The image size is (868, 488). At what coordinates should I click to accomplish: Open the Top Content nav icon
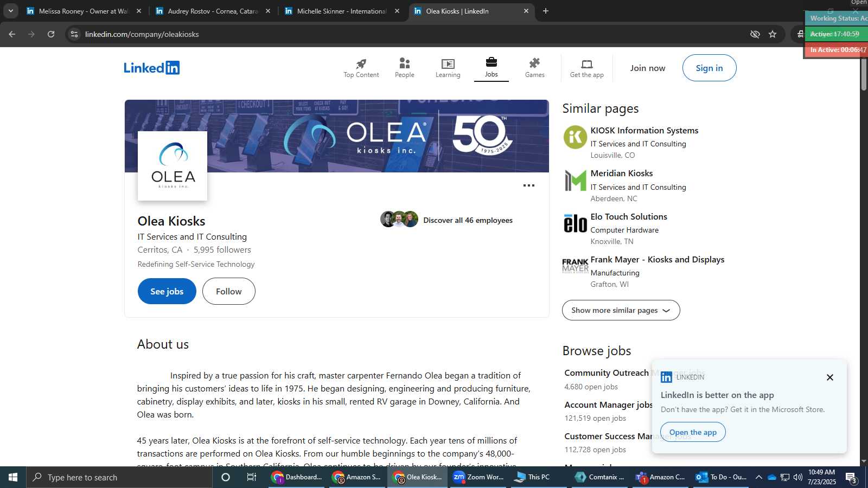pos(361,68)
